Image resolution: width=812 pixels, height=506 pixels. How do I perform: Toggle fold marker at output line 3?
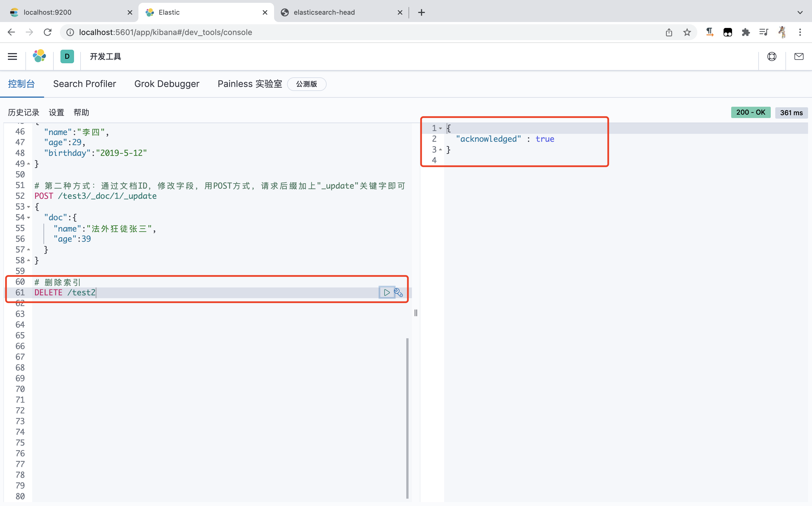click(440, 150)
